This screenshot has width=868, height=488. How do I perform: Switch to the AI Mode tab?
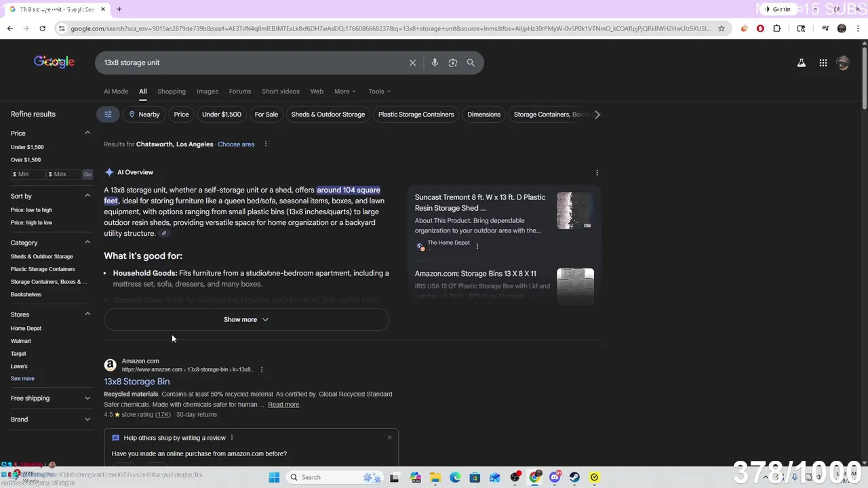click(116, 91)
